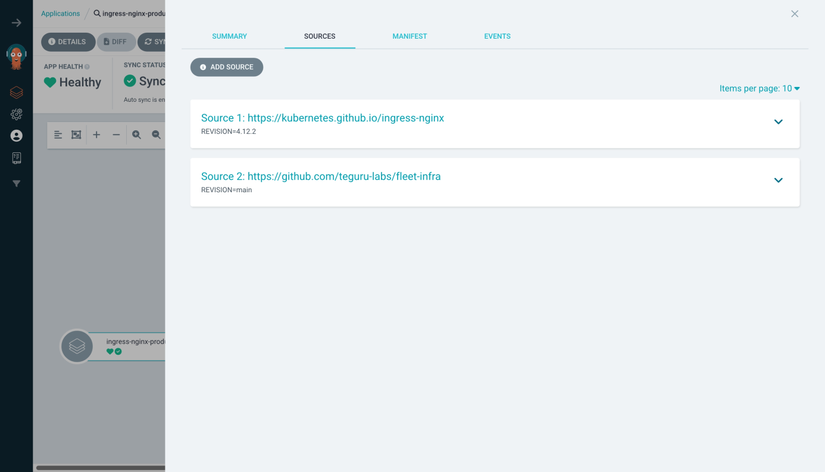This screenshot has width=825, height=472.
Task: Go to Applications breadcrumb link
Action: pyautogui.click(x=61, y=14)
